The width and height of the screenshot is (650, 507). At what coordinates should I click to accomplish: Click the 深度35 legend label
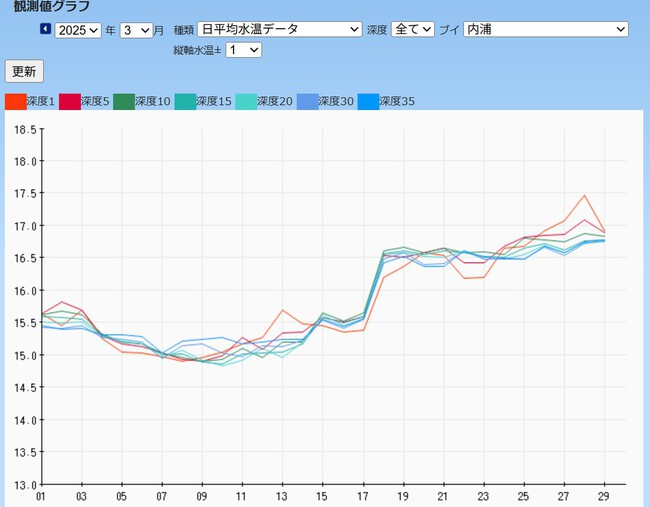tap(397, 102)
